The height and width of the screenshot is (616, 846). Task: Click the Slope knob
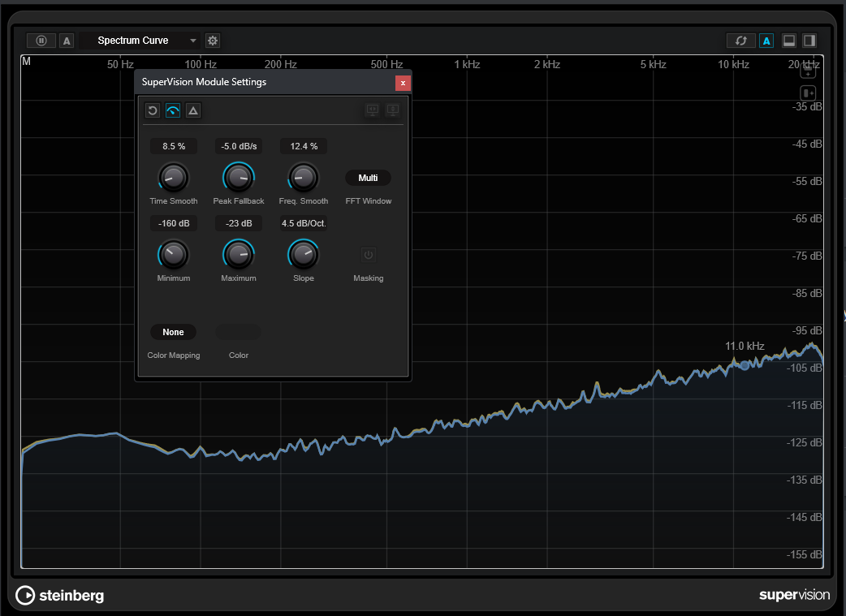(303, 254)
